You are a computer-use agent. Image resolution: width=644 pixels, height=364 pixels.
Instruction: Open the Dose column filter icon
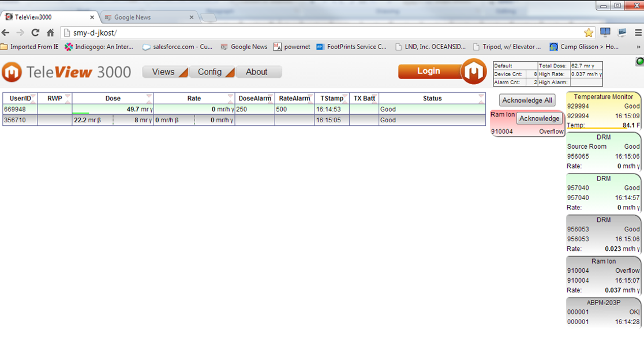point(148,96)
